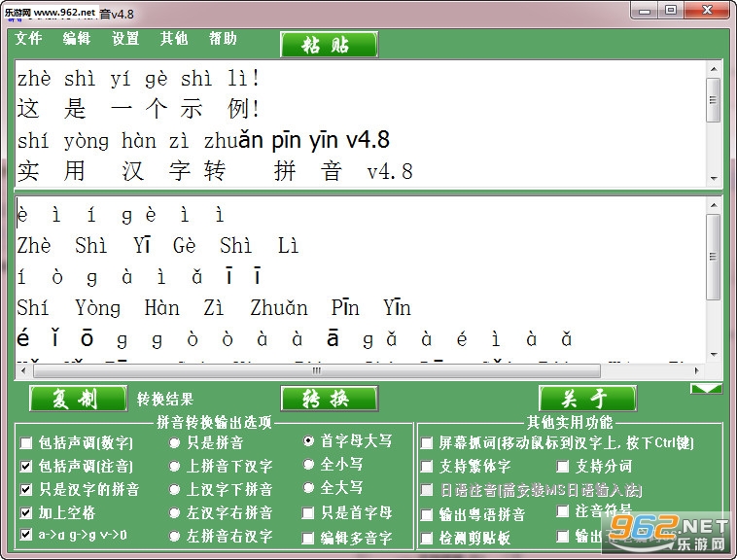737x560 pixels.
Task: Click left arrow of horizontal scrollbar
Action: [x=23, y=370]
